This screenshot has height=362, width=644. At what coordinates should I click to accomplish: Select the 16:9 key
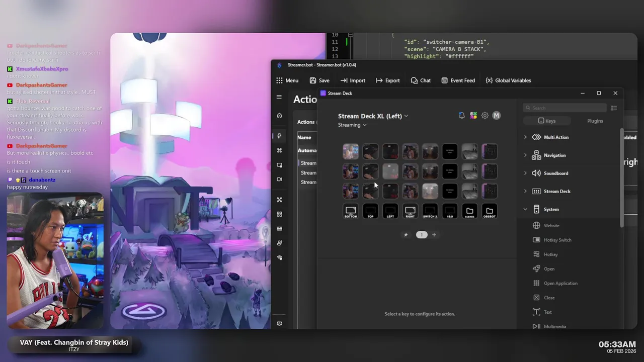click(x=450, y=211)
